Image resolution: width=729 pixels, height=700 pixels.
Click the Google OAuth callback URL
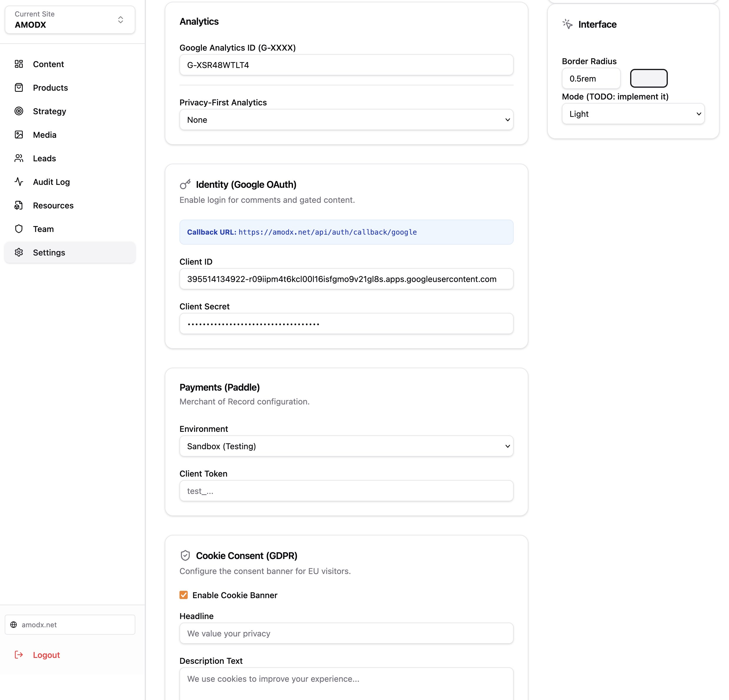point(327,232)
